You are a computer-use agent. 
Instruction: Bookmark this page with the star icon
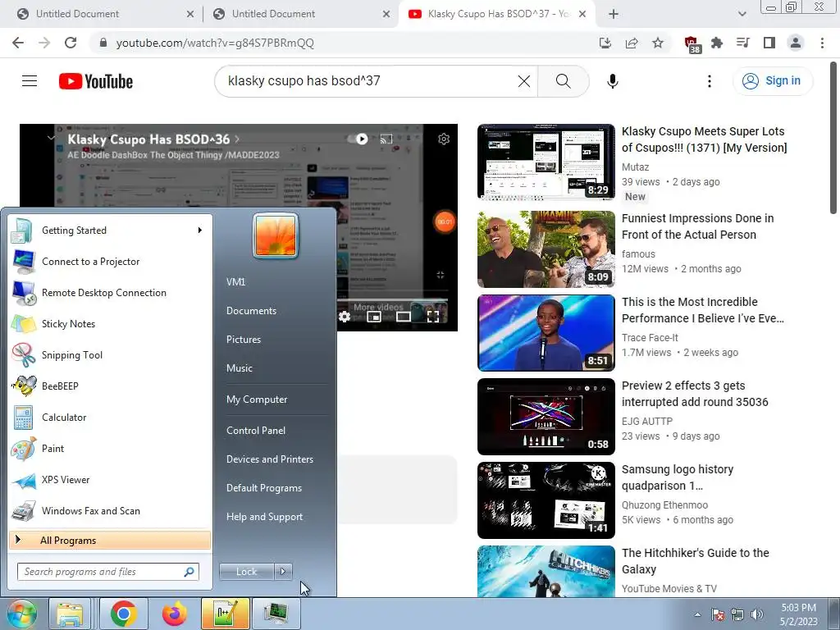pos(658,43)
